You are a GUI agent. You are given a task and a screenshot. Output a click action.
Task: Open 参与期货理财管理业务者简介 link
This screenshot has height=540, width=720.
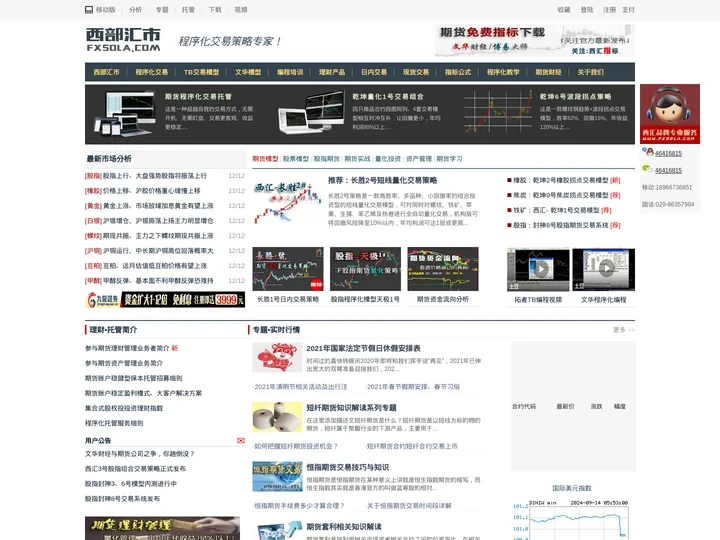(127, 348)
